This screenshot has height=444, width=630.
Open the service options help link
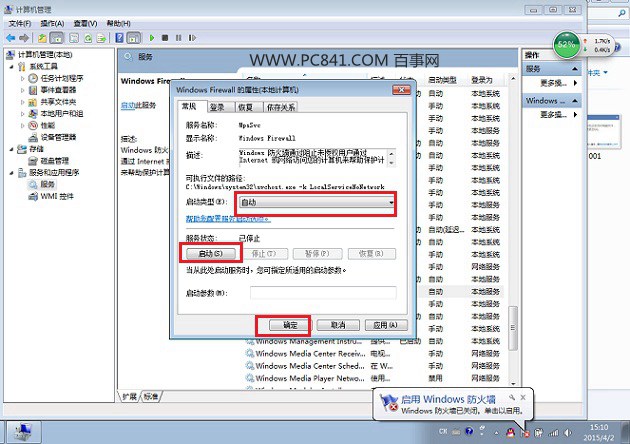coord(228,219)
